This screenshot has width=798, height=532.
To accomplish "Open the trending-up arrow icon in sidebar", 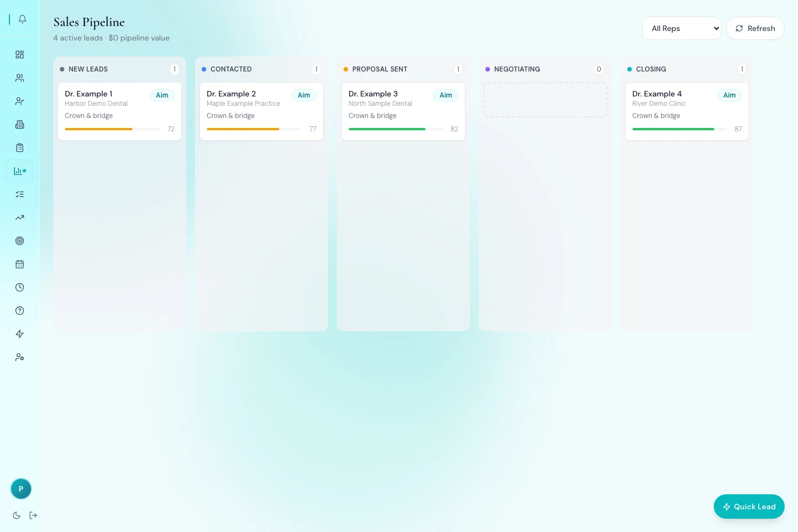I will (20, 217).
